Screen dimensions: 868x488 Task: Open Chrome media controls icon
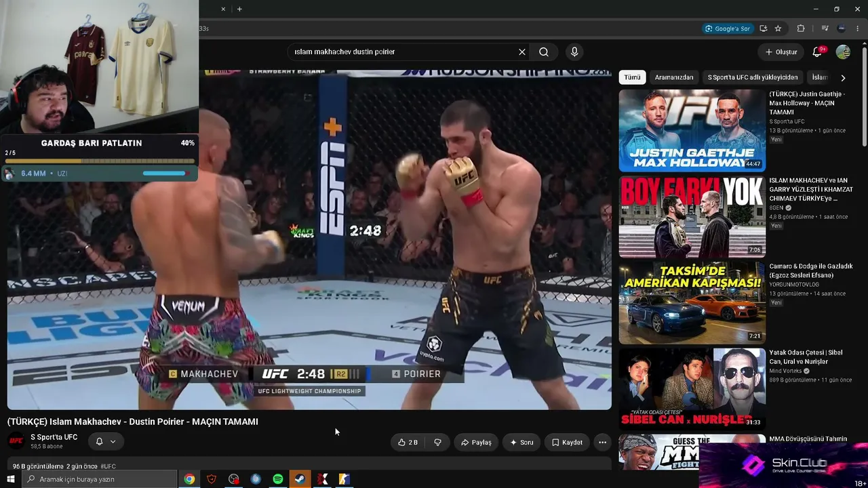click(x=825, y=28)
